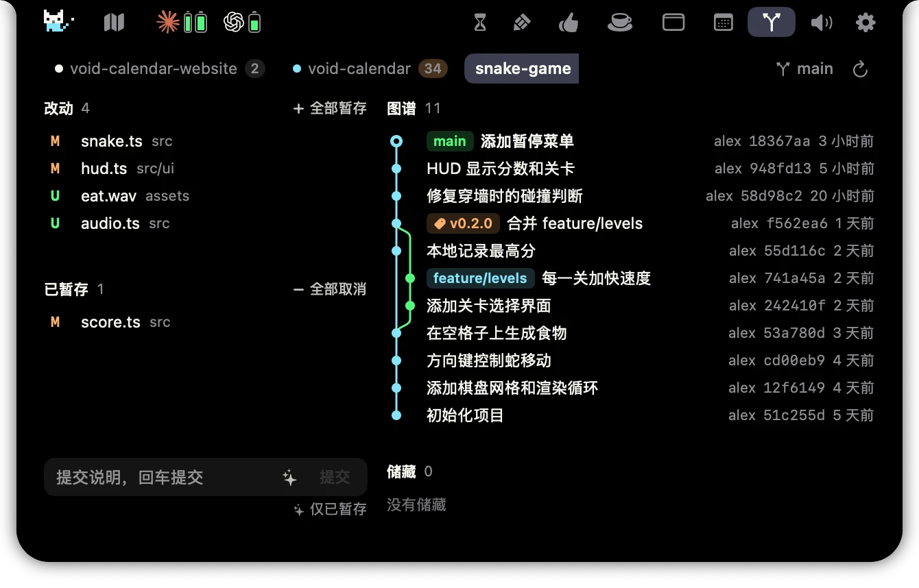This screenshot has height=588, width=919.
Task: Open the hourglass timer panel
Action: [x=480, y=23]
